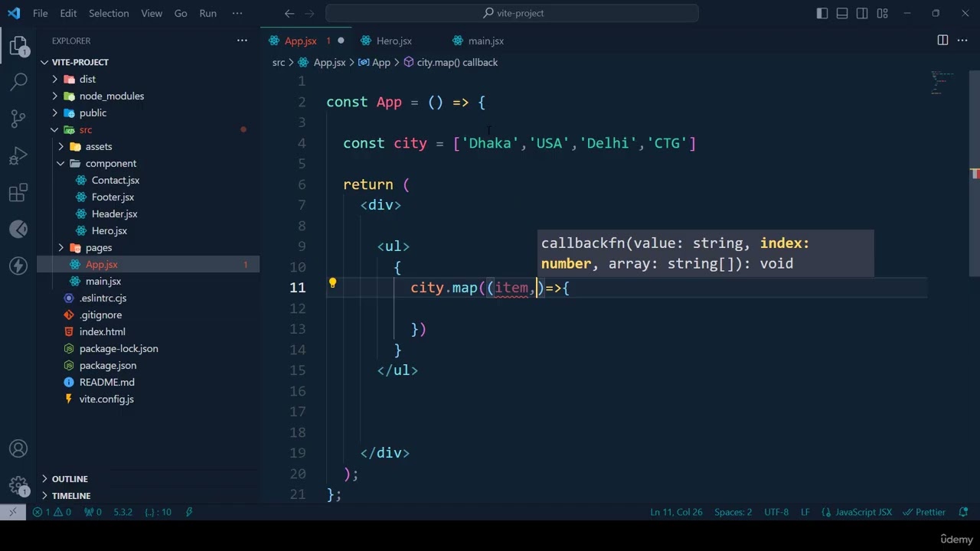Screen dimensions: 980x551
Task: Toggle the primary side bar
Action: click(822, 13)
